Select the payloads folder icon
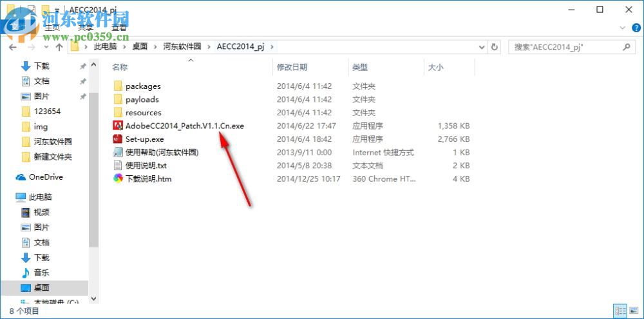 (118, 99)
